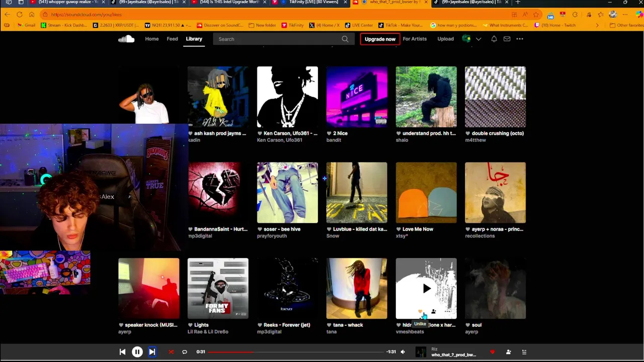Open player bar track title 'who_that_?_prod_bw...'
This screenshot has width=644, height=362.
pyautogui.click(x=453, y=355)
